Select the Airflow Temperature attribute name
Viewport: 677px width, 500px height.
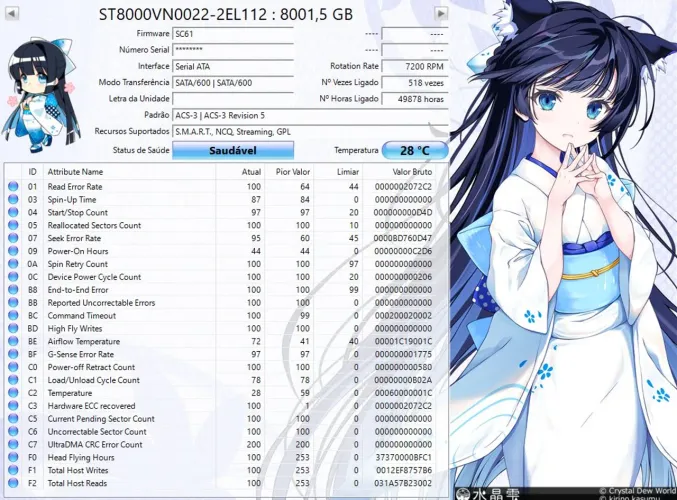click(x=84, y=342)
